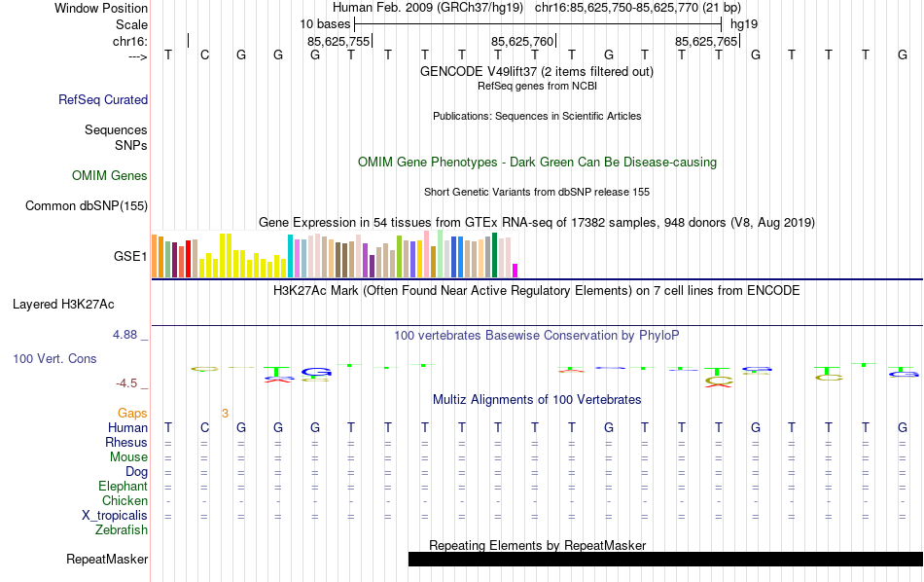Click the large blue G conservation logo letter
924x582 pixels.
(x=316, y=372)
